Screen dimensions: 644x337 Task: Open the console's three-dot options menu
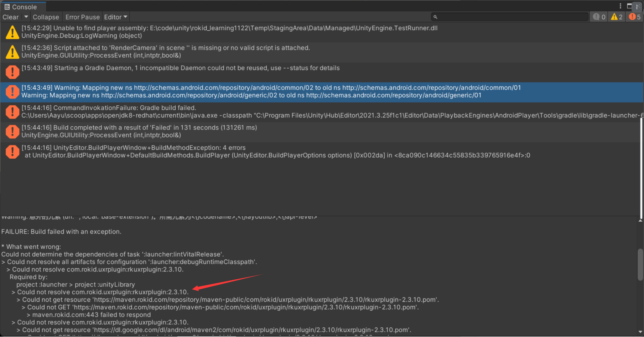620,6
